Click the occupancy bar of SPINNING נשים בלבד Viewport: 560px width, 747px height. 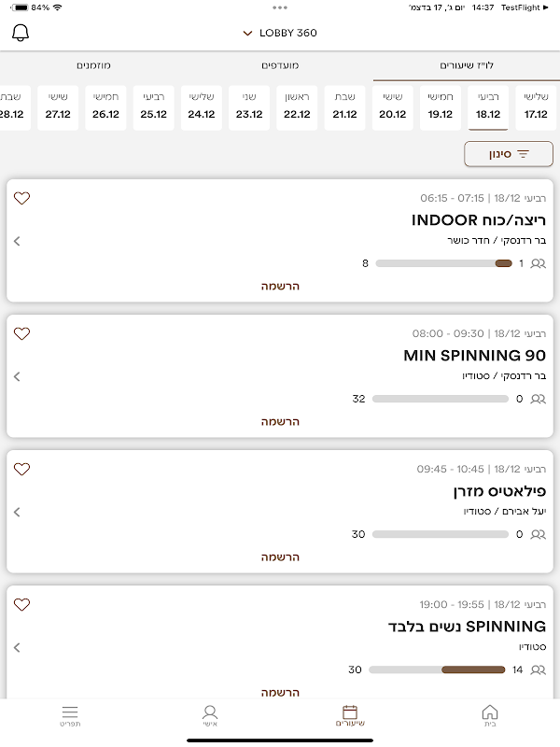click(x=437, y=669)
